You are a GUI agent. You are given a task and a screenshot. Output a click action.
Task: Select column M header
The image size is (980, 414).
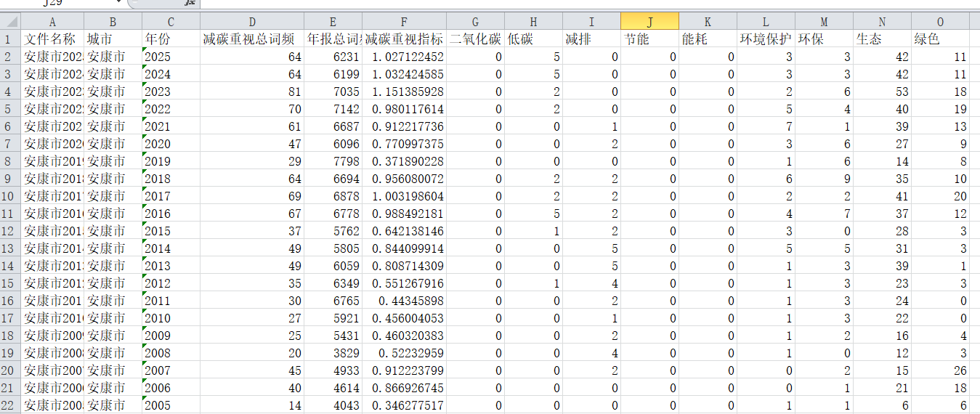point(824,22)
